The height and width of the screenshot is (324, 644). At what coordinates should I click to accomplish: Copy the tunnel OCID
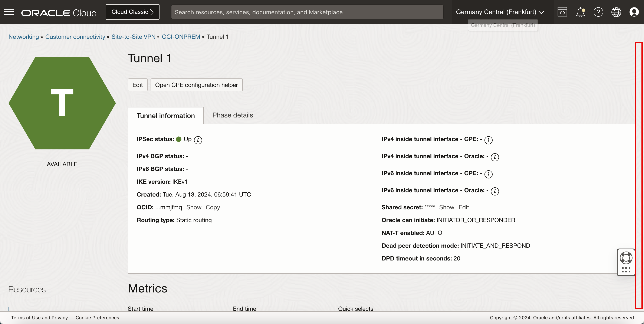(x=213, y=207)
